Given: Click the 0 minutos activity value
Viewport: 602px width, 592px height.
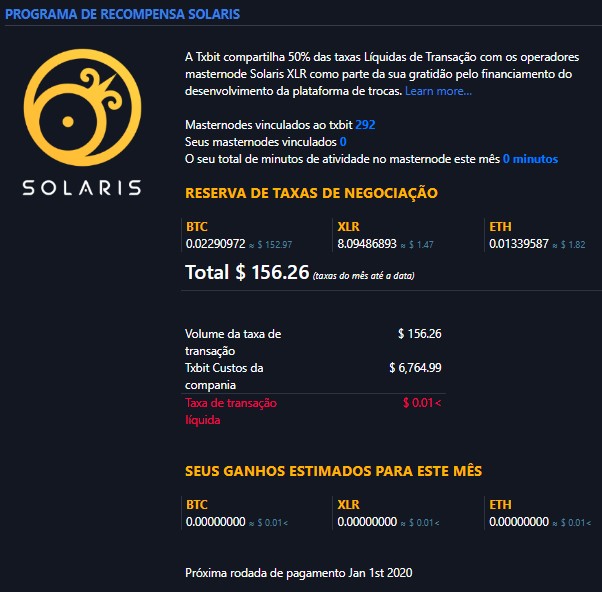Looking at the screenshot, I should pos(530,159).
